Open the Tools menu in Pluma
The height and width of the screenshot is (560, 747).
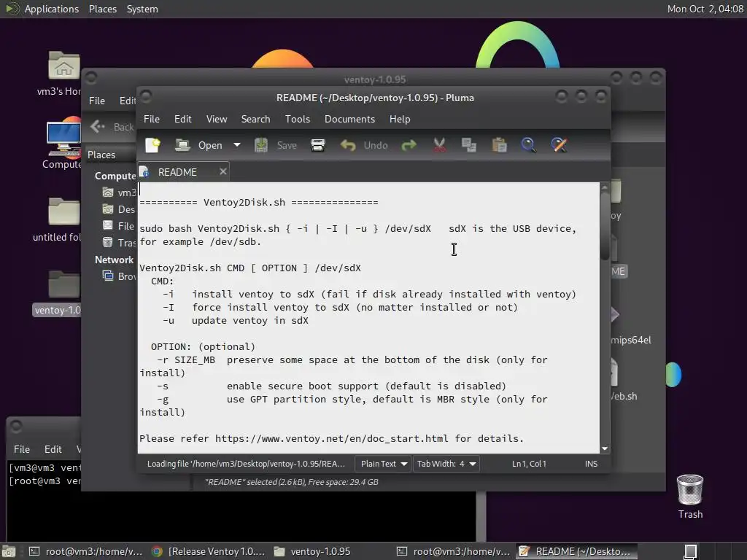[x=298, y=119]
